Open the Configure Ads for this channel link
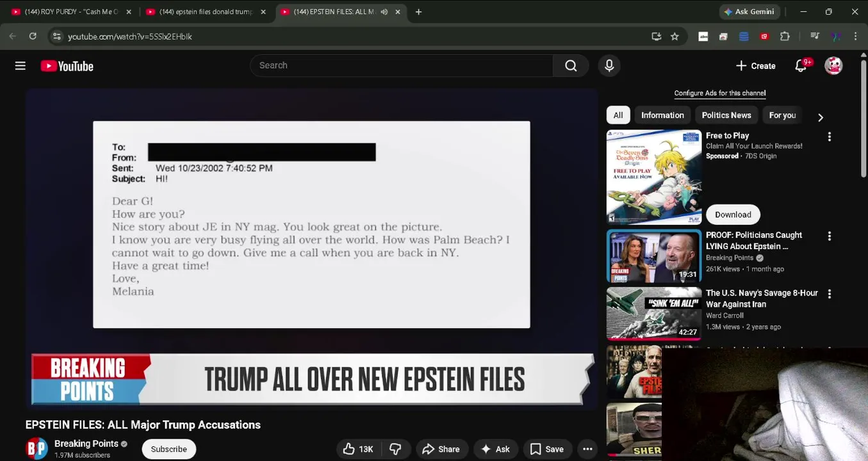Viewport: 868px width, 461px height. click(x=720, y=93)
